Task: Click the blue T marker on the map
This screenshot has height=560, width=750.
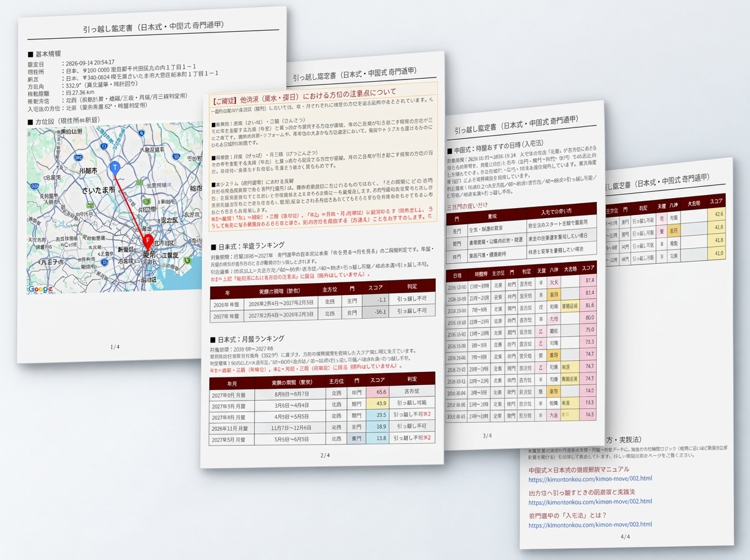Action: [x=114, y=168]
